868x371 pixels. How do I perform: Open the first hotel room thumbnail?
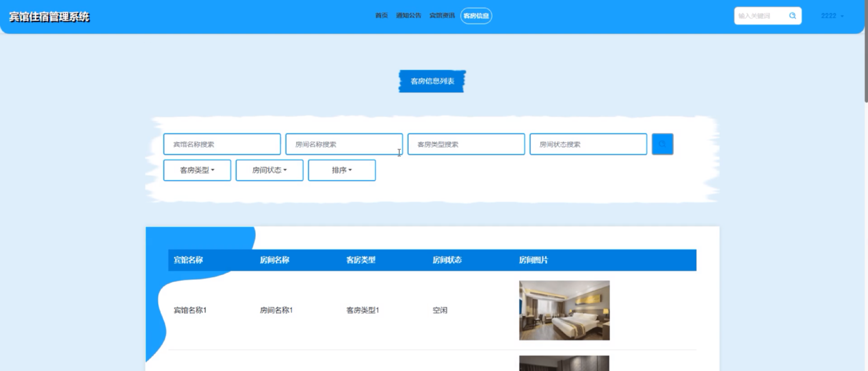pyautogui.click(x=564, y=310)
